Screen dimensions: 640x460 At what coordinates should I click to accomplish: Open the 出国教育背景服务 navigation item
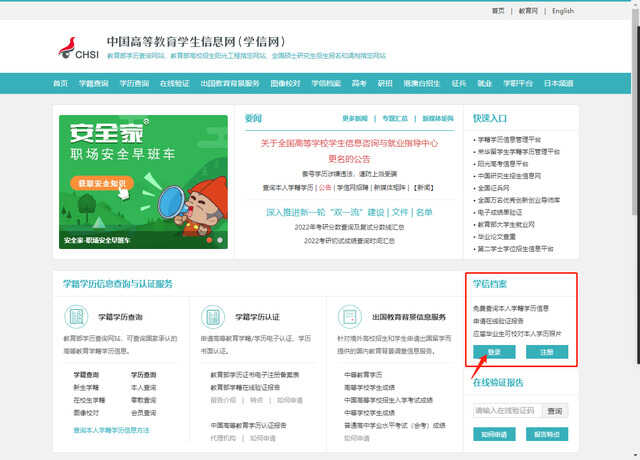click(230, 84)
